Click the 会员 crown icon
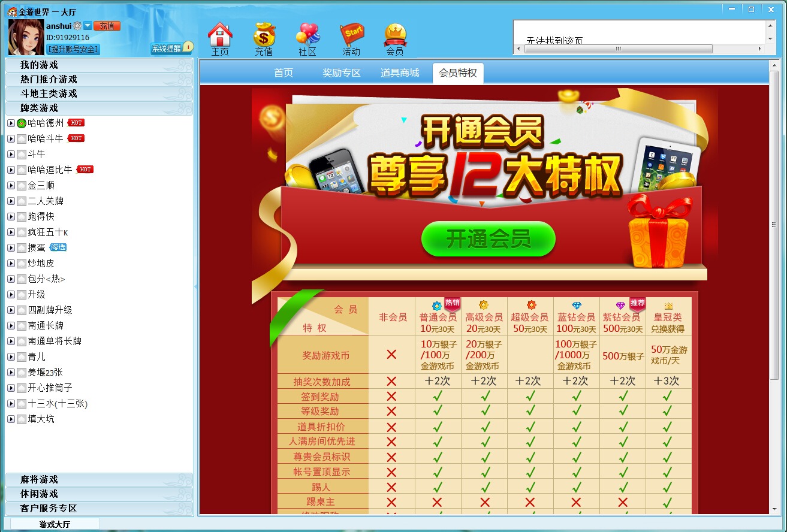This screenshot has height=532, width=787. tap(395, 35)
